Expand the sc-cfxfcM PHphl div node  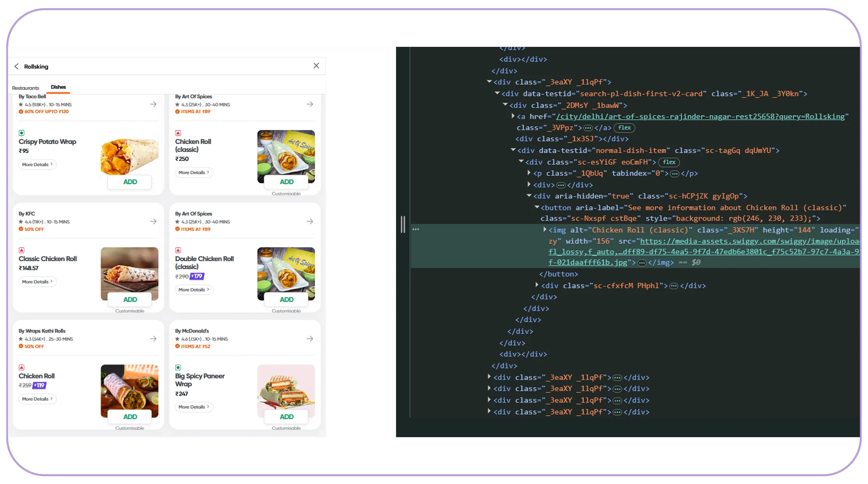[537, 285]
